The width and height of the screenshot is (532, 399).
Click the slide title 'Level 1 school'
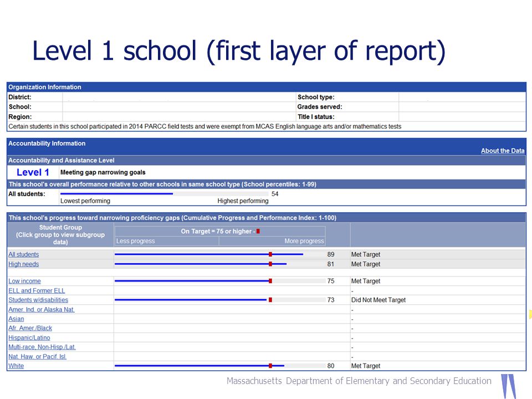point(238,51)
